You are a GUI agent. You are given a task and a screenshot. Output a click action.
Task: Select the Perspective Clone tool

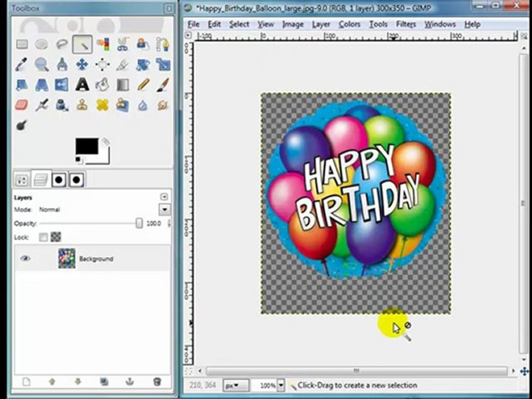point(122,105)
